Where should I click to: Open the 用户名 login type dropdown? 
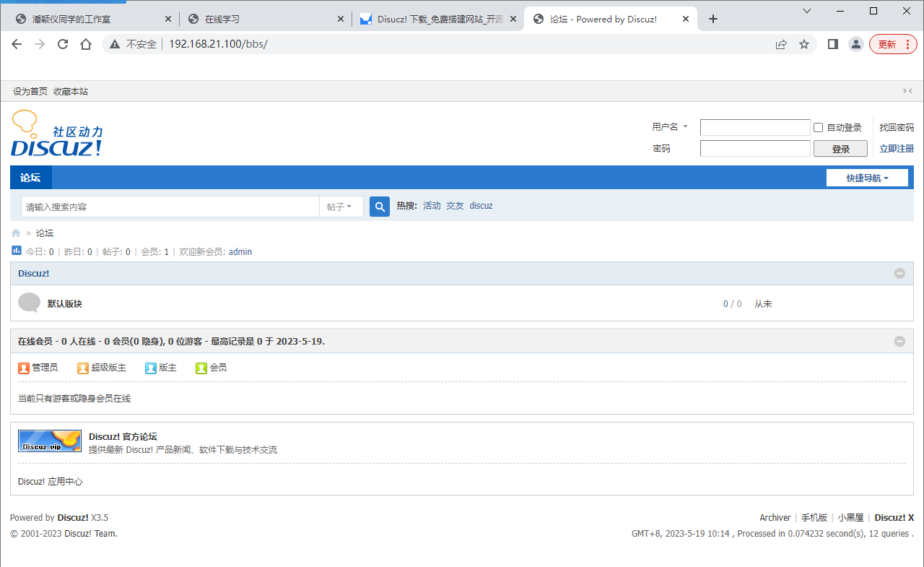tap(670, 127)
